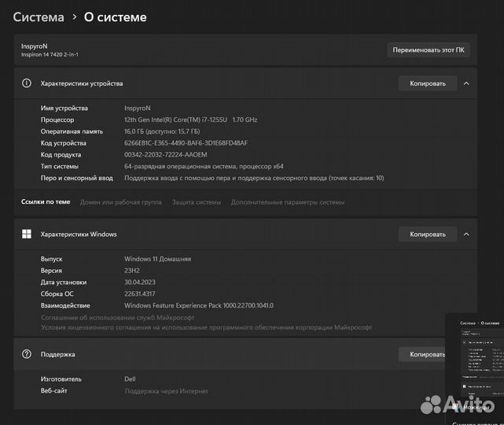Open Условия лицензионного соглашения link
The width and height of the screenshot is (504, 425).
point(206,327)
